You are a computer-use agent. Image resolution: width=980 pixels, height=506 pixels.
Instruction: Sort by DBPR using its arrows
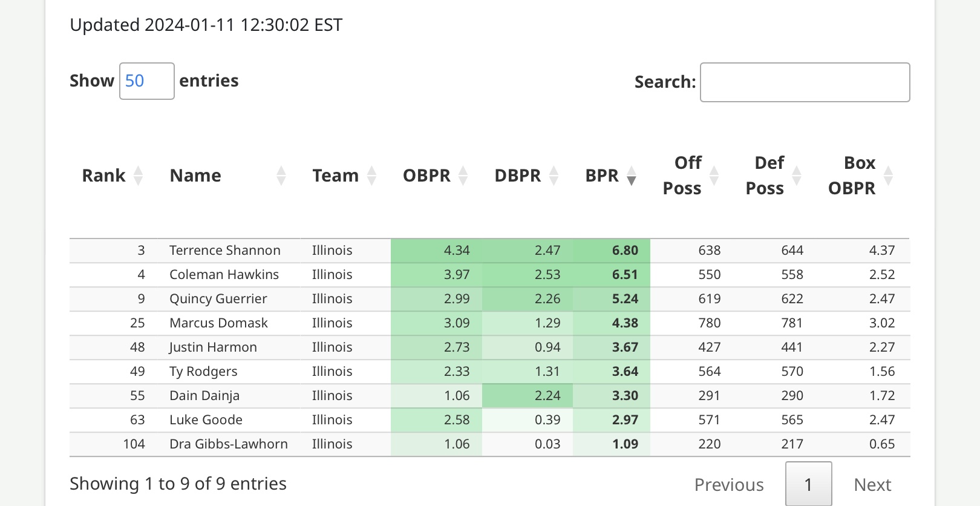click(x=554, y=176)
